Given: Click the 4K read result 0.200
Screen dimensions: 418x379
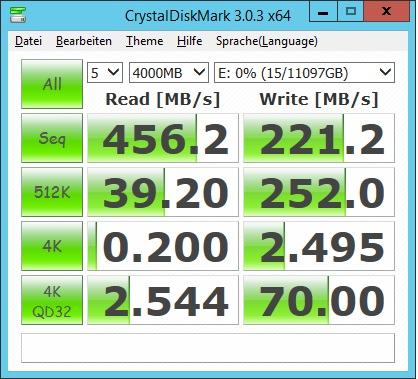Looking at the screenshot, I should point(163,246).
